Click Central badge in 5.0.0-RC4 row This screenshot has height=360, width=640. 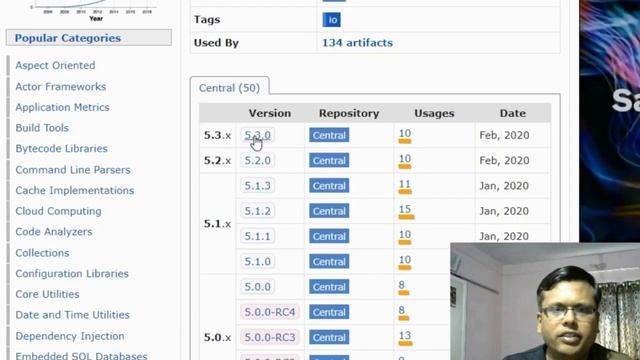(329, 312)
